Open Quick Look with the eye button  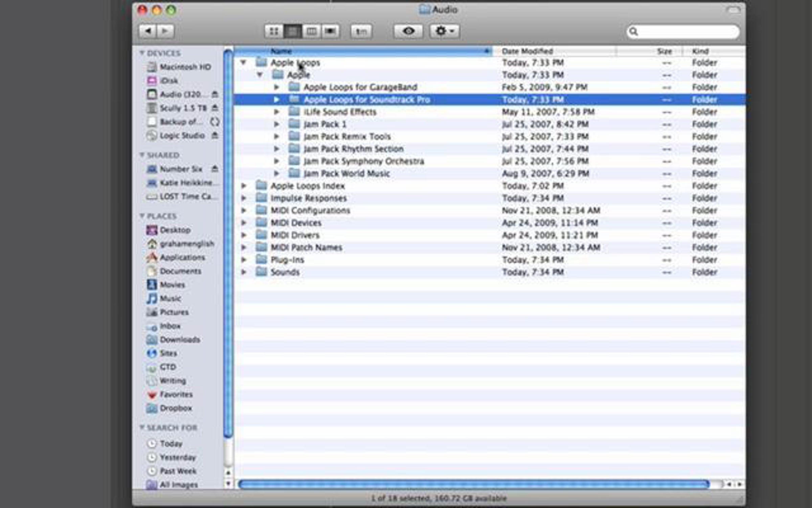(408, 31)
